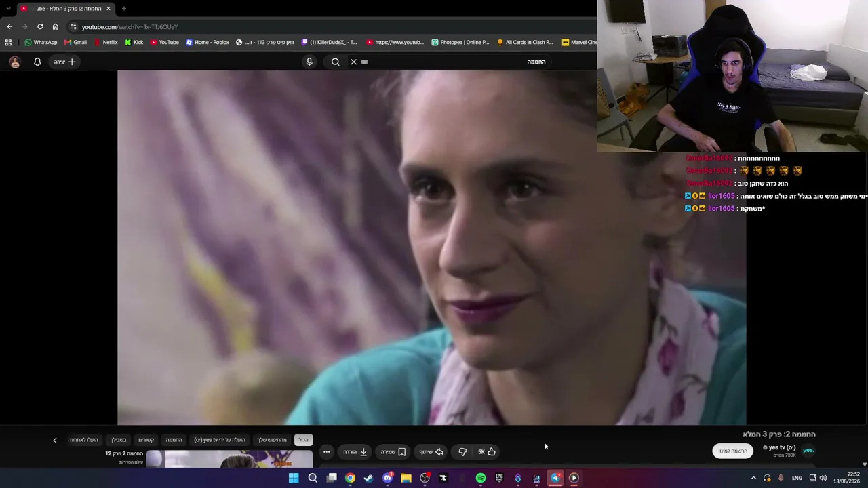Open the Marvel Cine bookmark
The height and width of the screenshot is (488, 868).
point(579,42)
